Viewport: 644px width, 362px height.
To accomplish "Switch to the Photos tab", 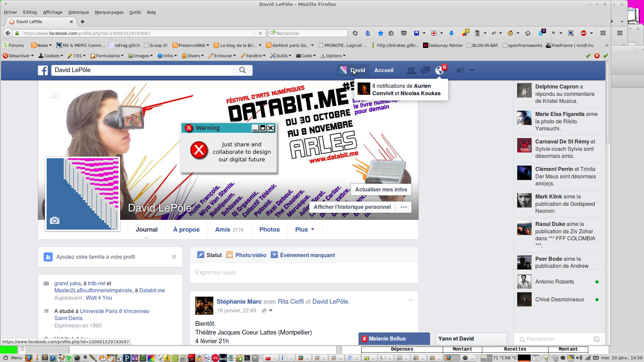I will point(269,230).
